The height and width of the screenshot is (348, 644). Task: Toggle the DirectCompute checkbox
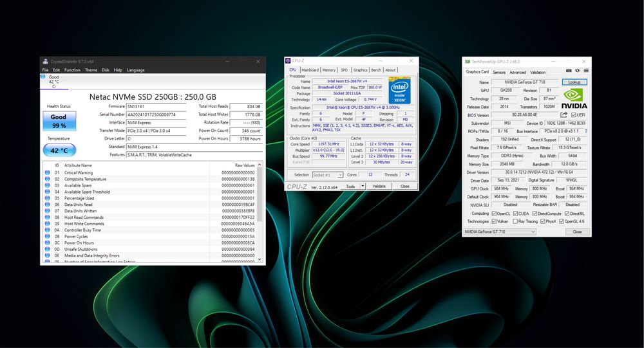coord(535,214)
